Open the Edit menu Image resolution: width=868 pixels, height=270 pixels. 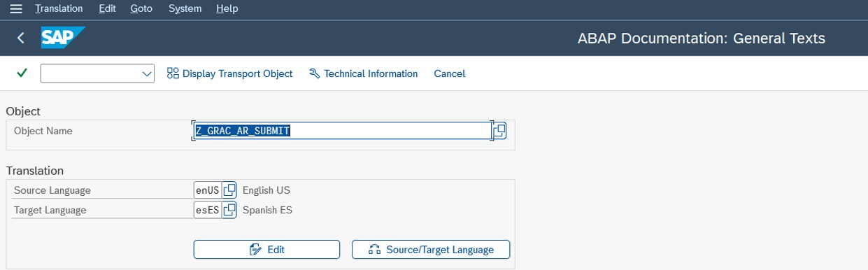pyautogui.click(x=107, y=8)
